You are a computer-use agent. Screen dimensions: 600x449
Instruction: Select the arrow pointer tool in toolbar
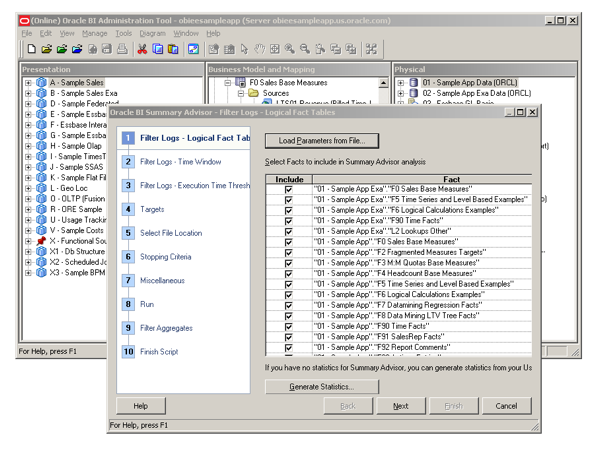pos(245,49)
